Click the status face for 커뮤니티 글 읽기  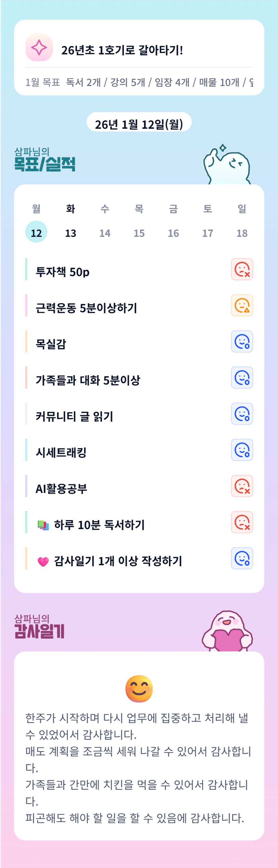[242, 414]
